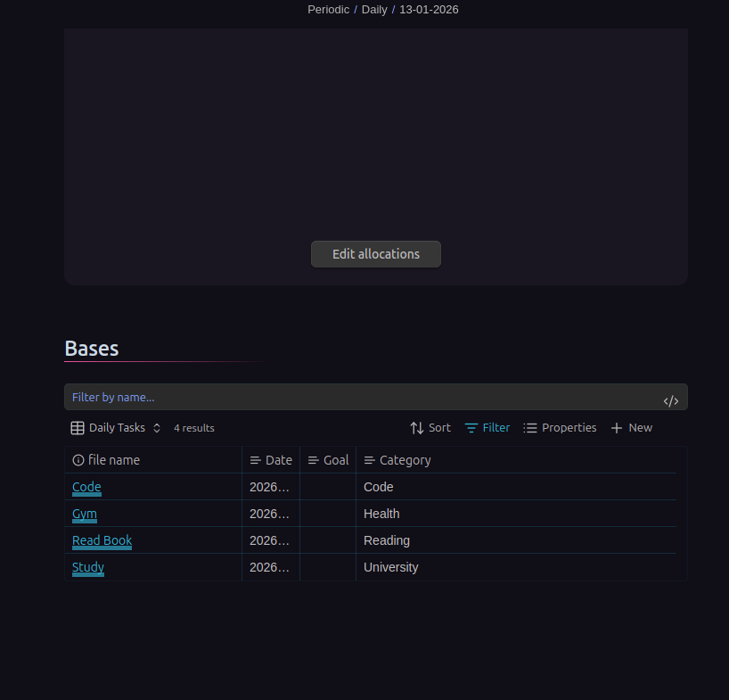Click the Properties icon
This screenshot has height=700, width=729.
coord(528,427)
